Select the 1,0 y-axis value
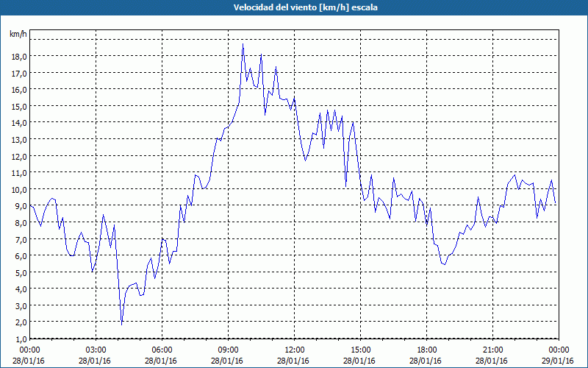This screenshot has height=368, width=588. pos(21,339)
